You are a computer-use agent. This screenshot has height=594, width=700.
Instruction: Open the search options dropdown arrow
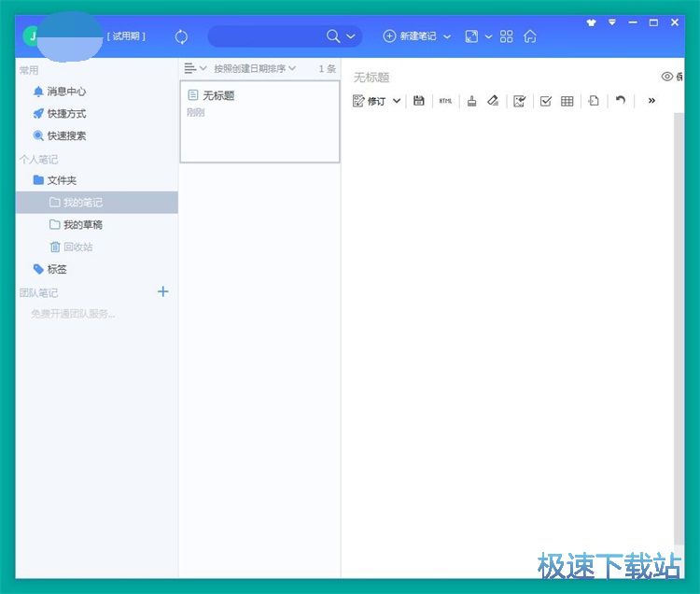(351, 36)
